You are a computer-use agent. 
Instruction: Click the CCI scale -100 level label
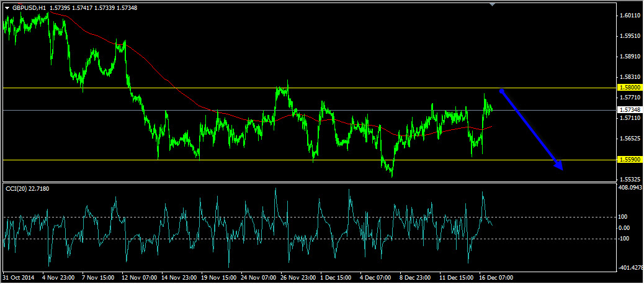(x=625, y=239)
